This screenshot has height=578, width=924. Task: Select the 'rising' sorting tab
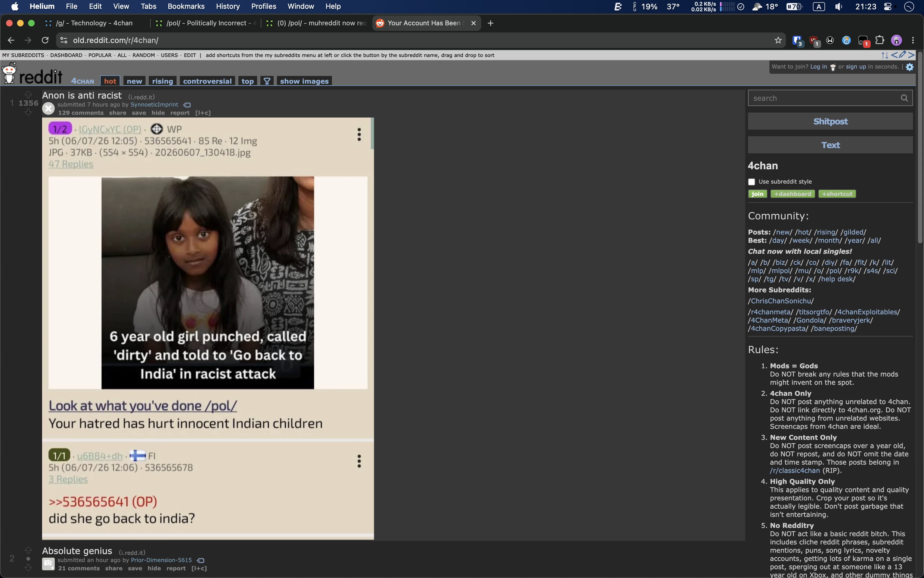tap(163, 81)
